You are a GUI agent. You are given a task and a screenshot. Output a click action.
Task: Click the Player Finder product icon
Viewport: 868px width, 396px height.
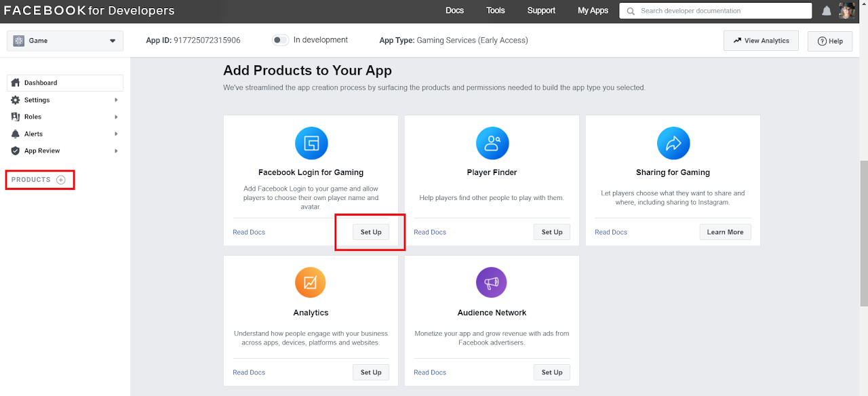(x=492, y=143)
